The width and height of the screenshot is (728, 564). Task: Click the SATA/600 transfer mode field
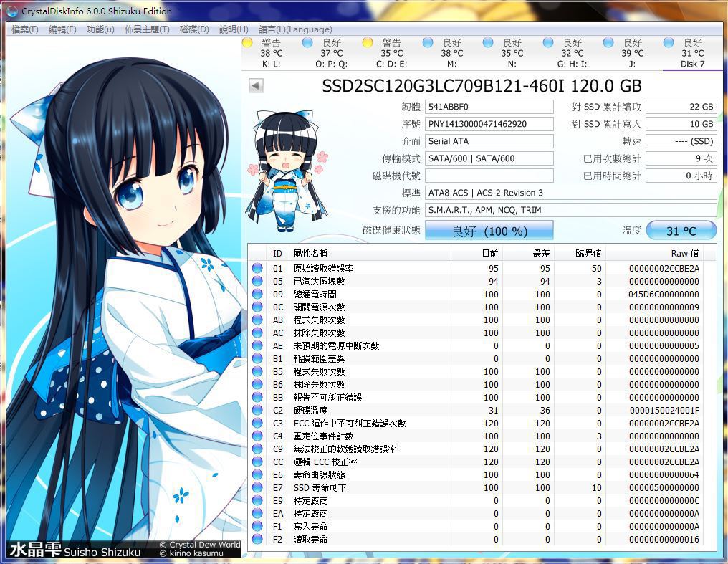pyautogui.click(x=489, y=158)
